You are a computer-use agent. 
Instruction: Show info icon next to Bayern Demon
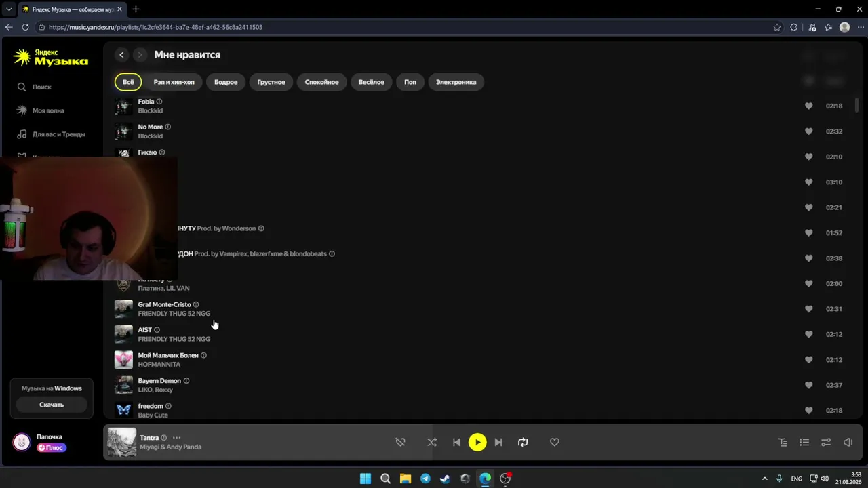point(186,381)
